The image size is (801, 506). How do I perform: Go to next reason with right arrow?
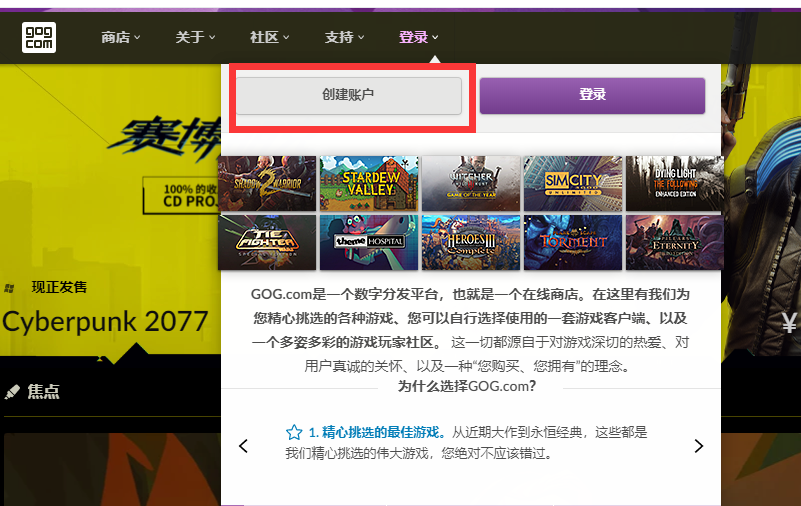pos(698,446)
